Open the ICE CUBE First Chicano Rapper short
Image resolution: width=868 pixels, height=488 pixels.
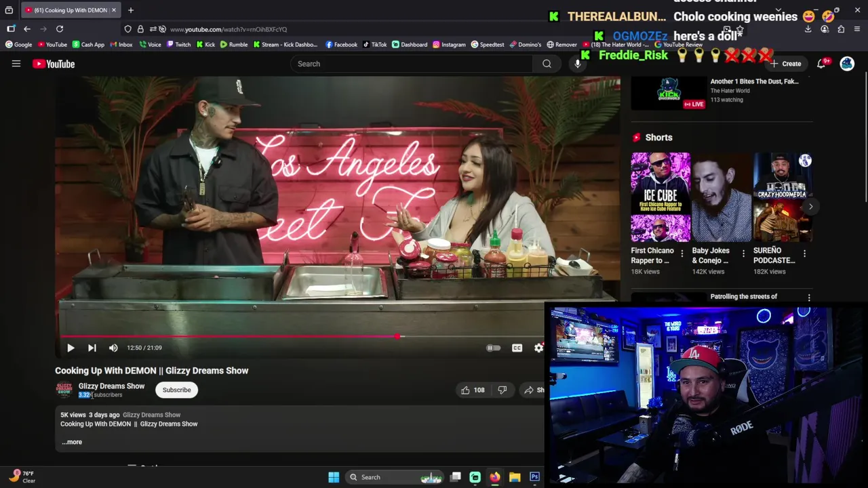point(660,197)
